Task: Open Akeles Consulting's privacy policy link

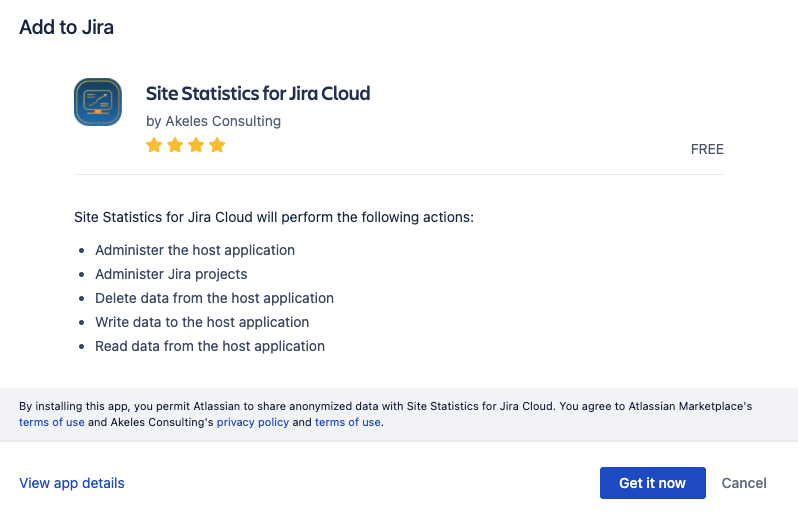Action: click(x=253, y=422)
